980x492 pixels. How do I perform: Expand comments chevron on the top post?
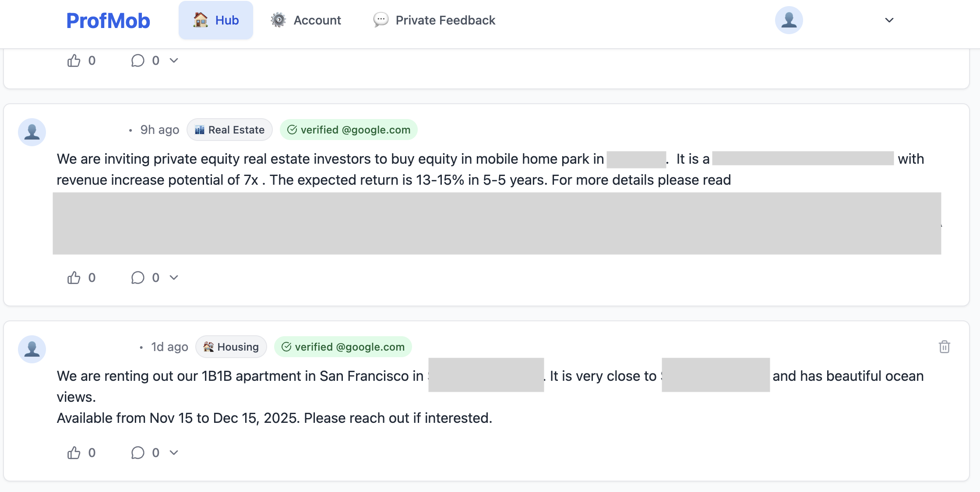click(x=174, y=60)
